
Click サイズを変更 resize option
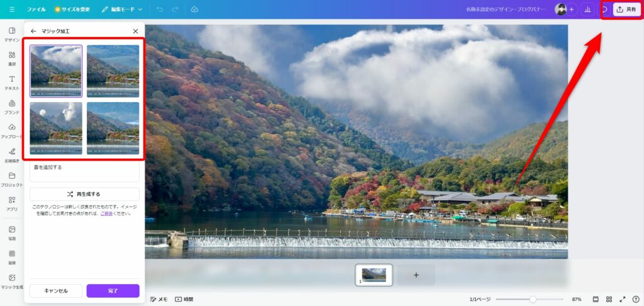pyautogui.click(x=72, y=9)
